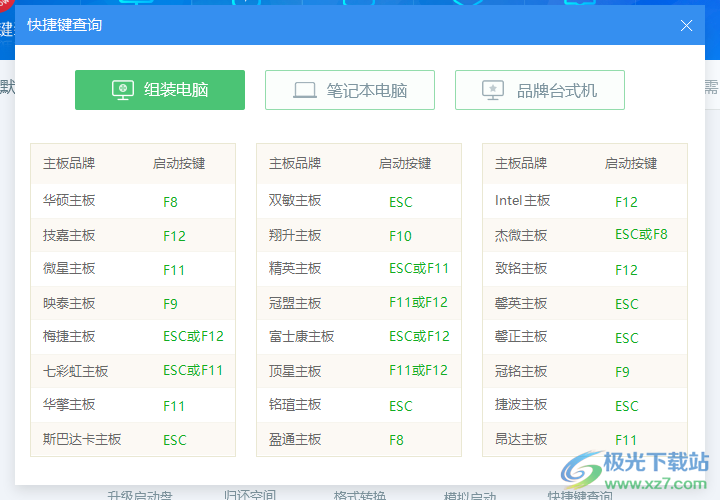This screenshot has height=500, width=720.
Task: Click the laptop icon on 笔记本电脑 tab
Action: [305, 90]
